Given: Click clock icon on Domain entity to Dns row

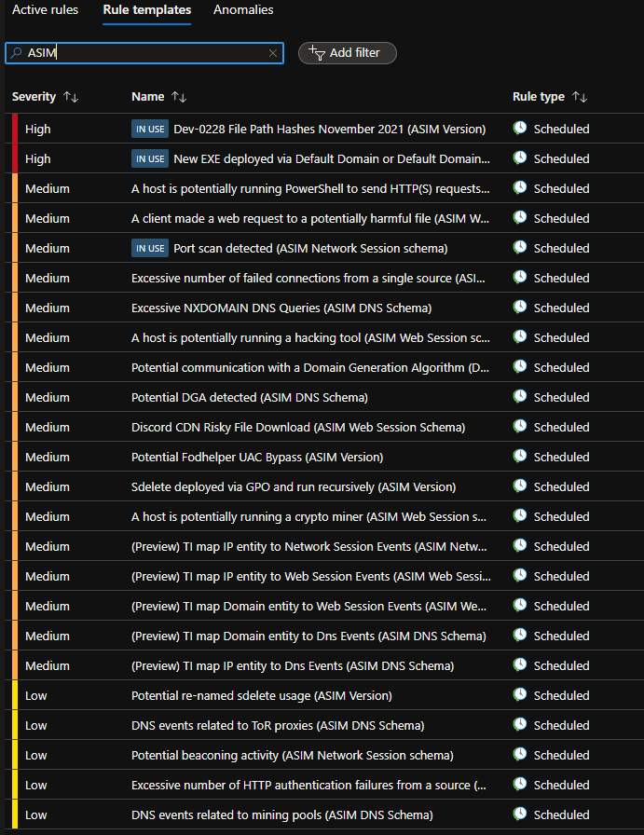Looking at the screenshot, I should (x=520, y=635).
